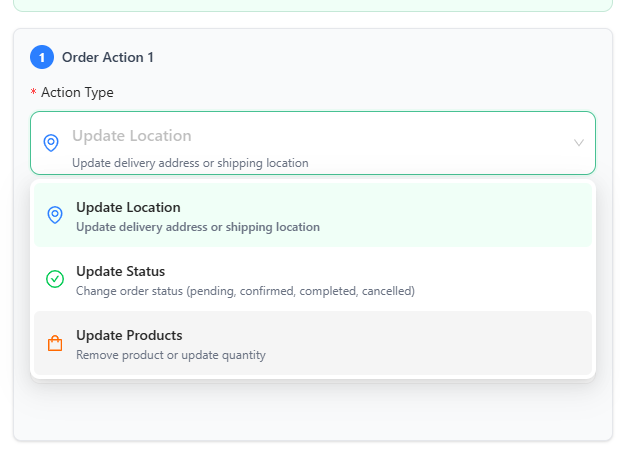Click the green-bordered panel at the top
Image resolution: width=620 pixels, height=456 pixels.
click(x=312, y=5)
